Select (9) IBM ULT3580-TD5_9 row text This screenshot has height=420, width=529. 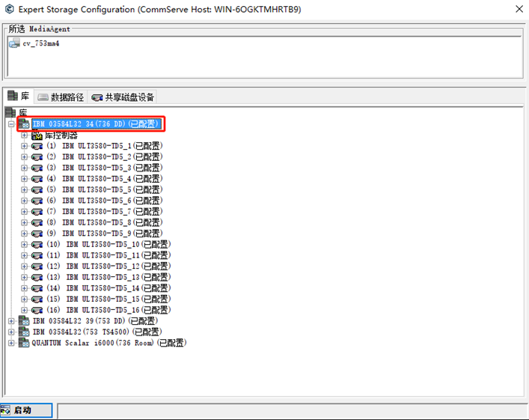coord(105,234)
